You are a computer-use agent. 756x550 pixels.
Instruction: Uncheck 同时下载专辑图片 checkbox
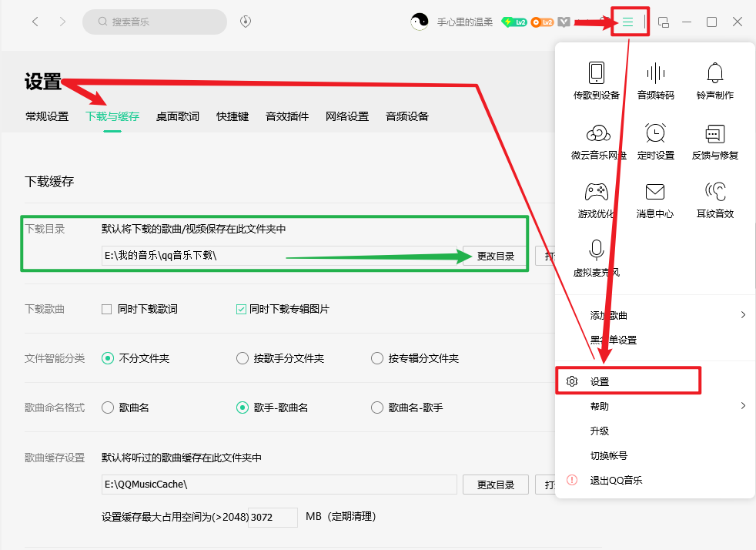pyautogui.click(x=241, y=309)
